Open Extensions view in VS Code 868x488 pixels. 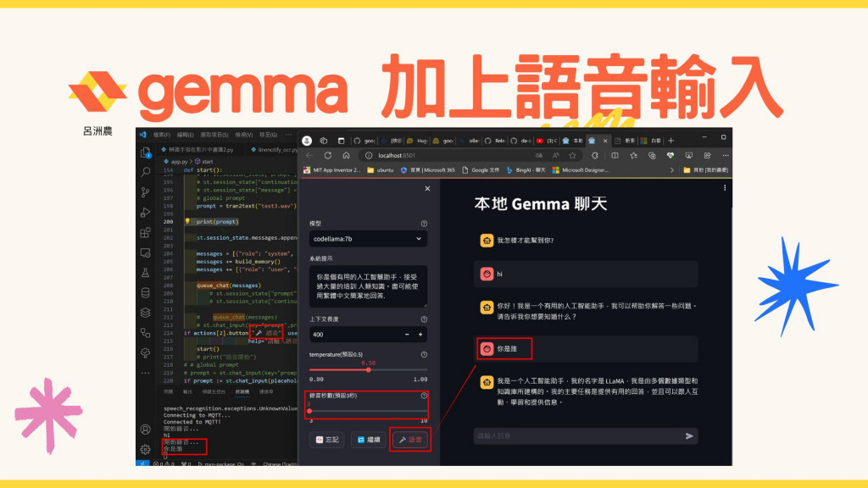(x=146, y=232)
